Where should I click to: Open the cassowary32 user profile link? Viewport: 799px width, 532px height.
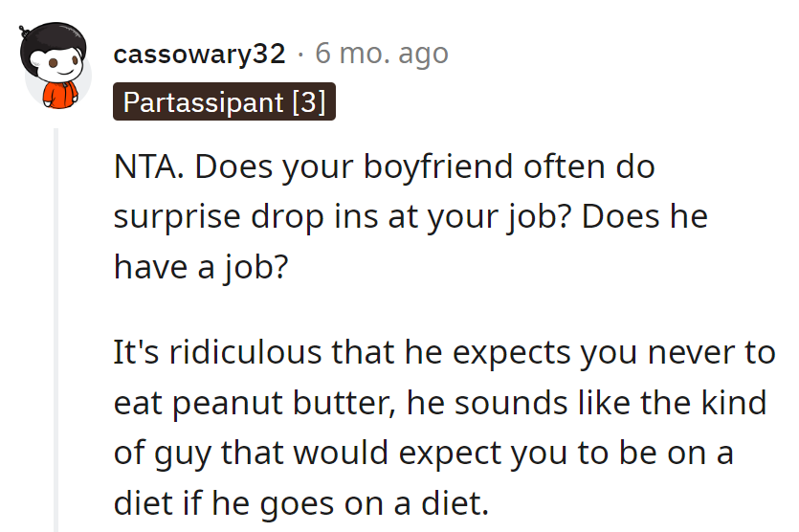point(199,54)
